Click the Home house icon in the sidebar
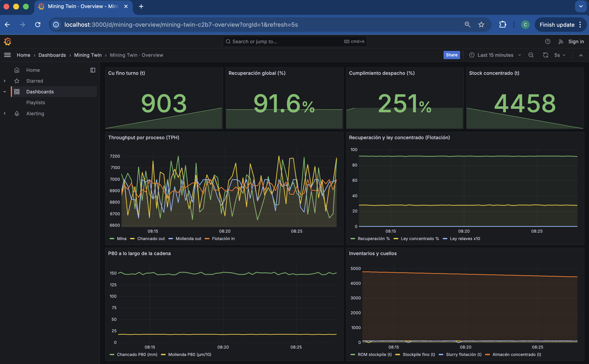This screenshot has width=589, height=364. pos(17,70)
